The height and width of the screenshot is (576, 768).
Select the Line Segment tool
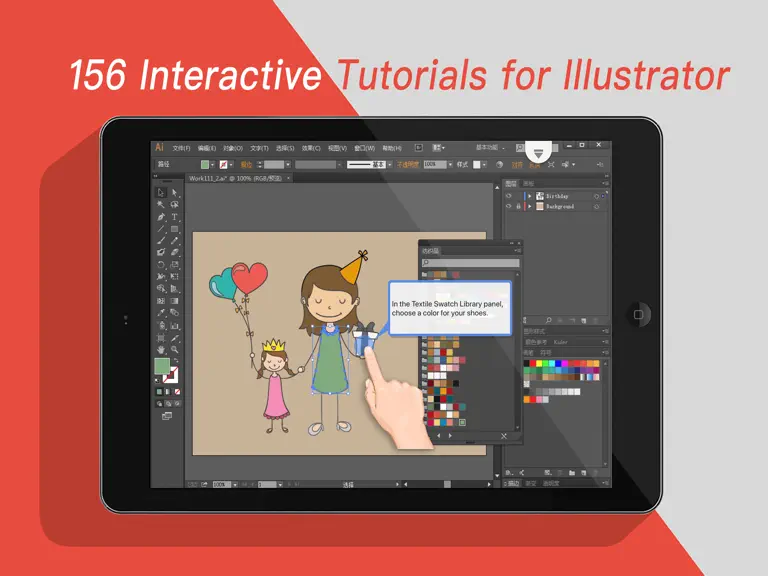pyautogui.click(x=161, y=229)
